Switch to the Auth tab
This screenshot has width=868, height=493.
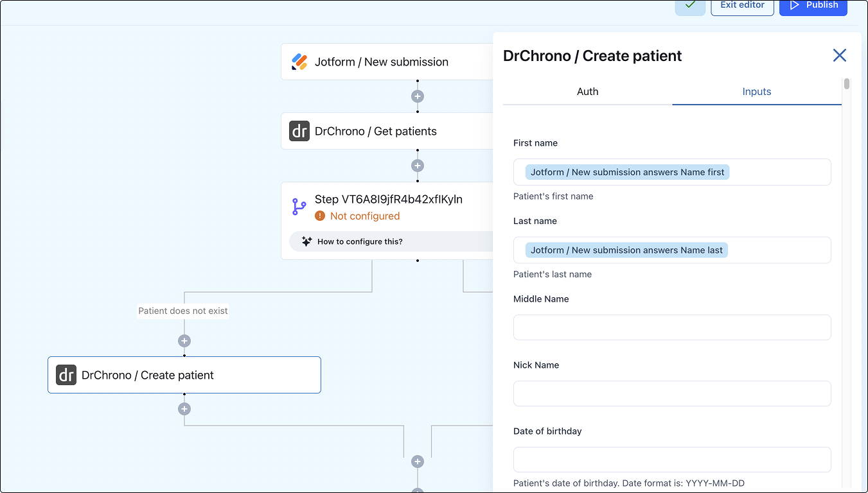point(587,92)
